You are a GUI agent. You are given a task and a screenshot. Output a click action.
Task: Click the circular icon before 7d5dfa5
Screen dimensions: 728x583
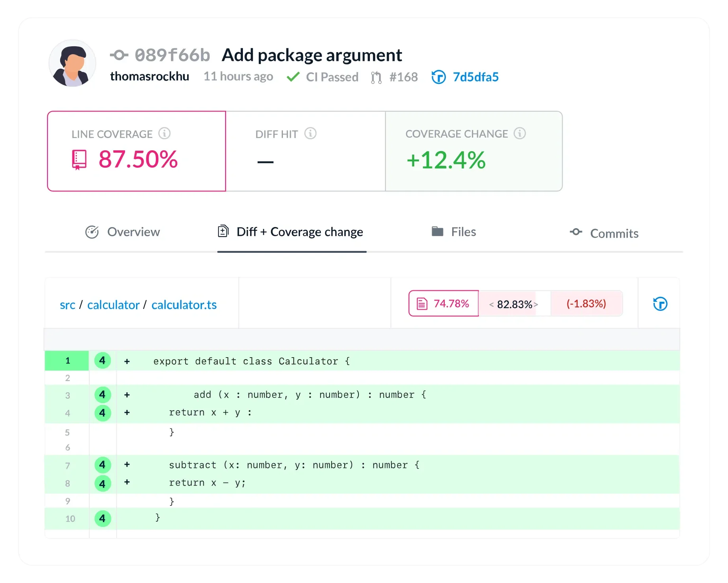(x=438, y=77)
